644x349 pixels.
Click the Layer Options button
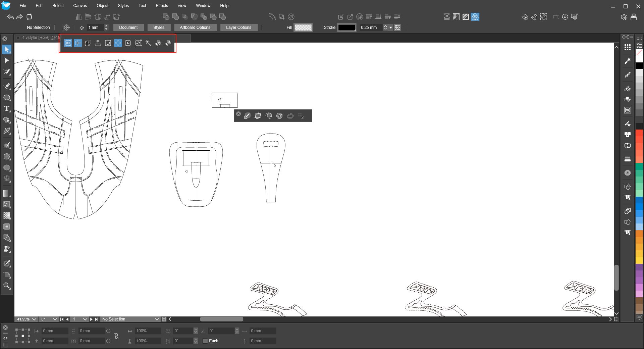click(x=238, y=28)
